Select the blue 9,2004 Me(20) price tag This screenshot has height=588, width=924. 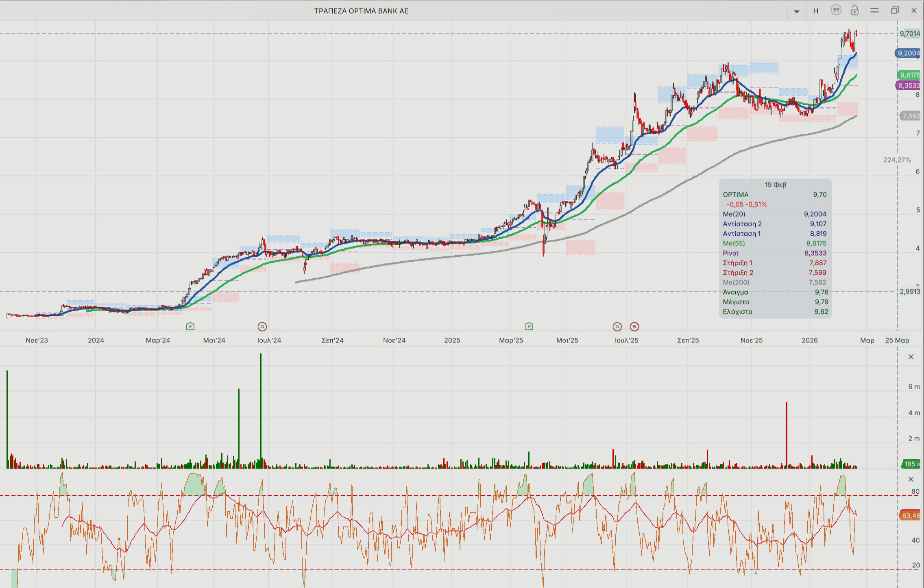[909, 53]
